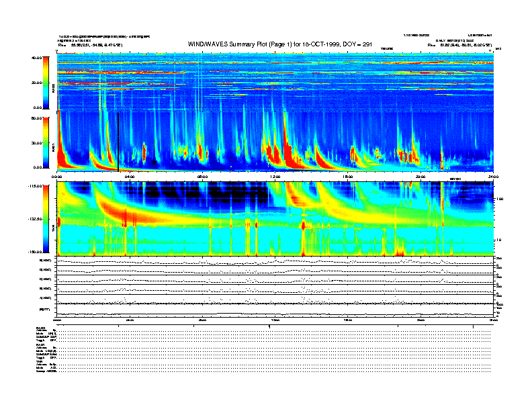Select the -150.00 label on TNR color scale

35,252
